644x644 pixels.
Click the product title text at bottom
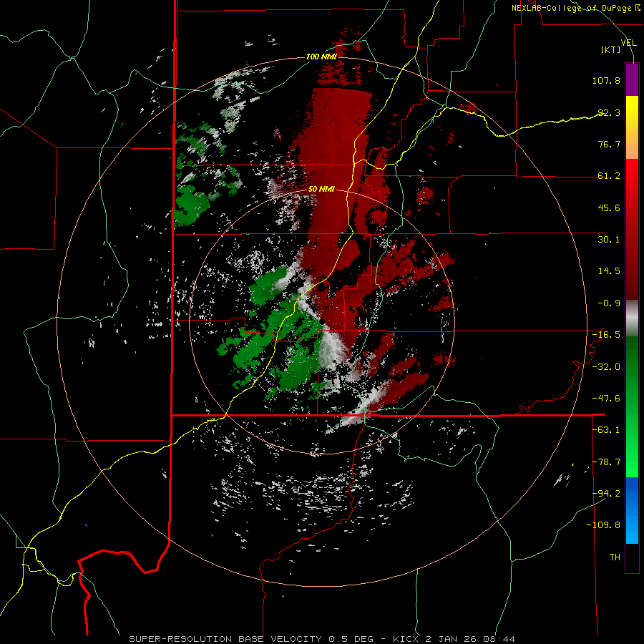[321, 639]
